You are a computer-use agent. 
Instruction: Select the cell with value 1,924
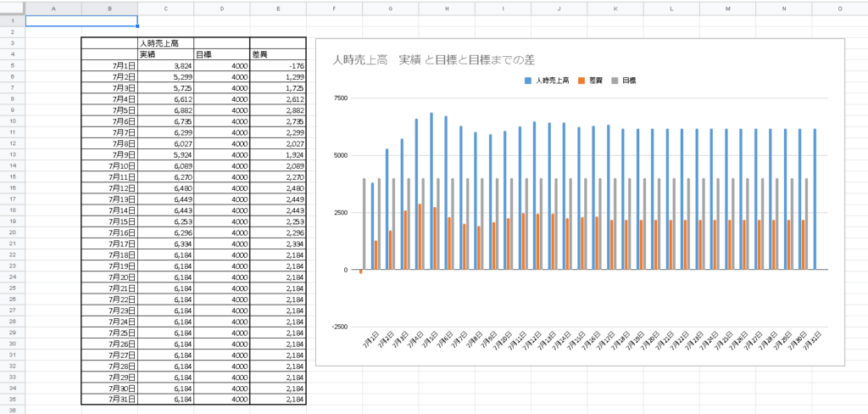click(x=278, y=154)
